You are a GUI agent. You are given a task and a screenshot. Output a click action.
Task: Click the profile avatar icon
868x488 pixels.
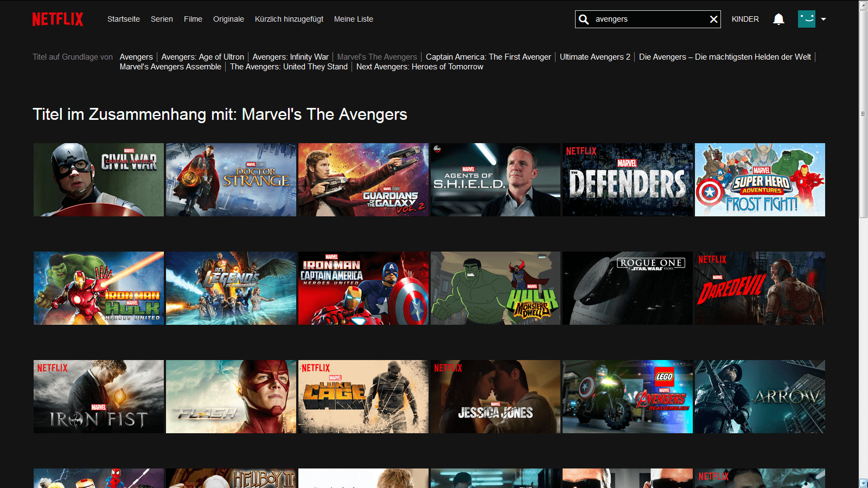pyautogui.click(x=807, y=19)
